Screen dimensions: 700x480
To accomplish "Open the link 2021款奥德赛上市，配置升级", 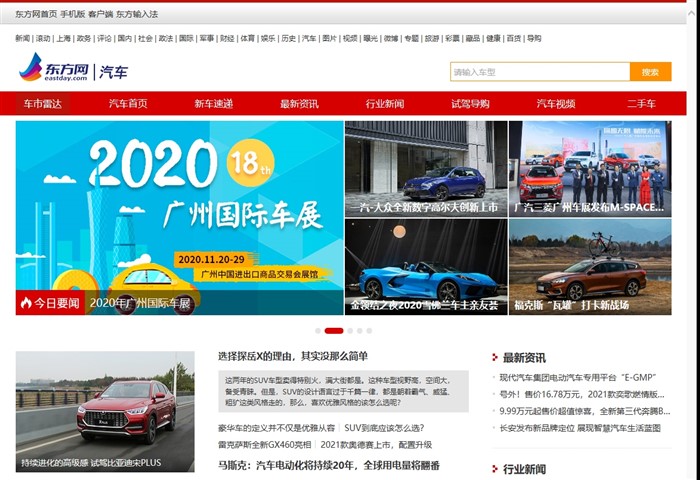I will (x=376, y=445).
